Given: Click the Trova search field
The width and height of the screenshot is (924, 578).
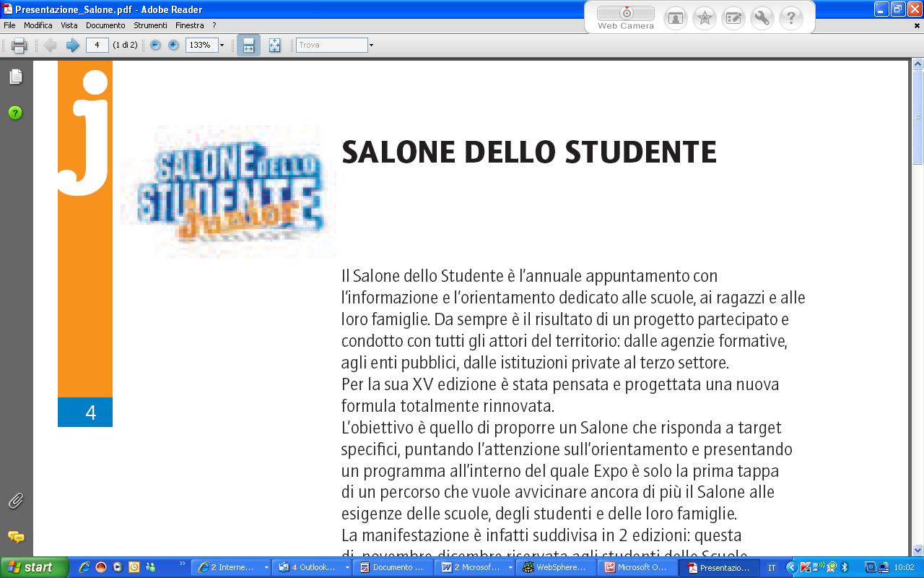Looking at the screenshot, I should pyautogui.click(x=332, y=45).
